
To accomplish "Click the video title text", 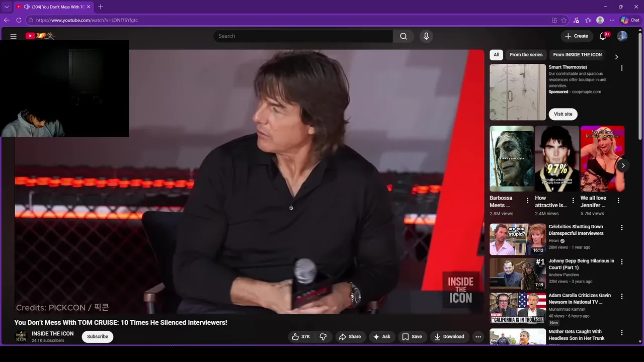I will tap(121, 323).
